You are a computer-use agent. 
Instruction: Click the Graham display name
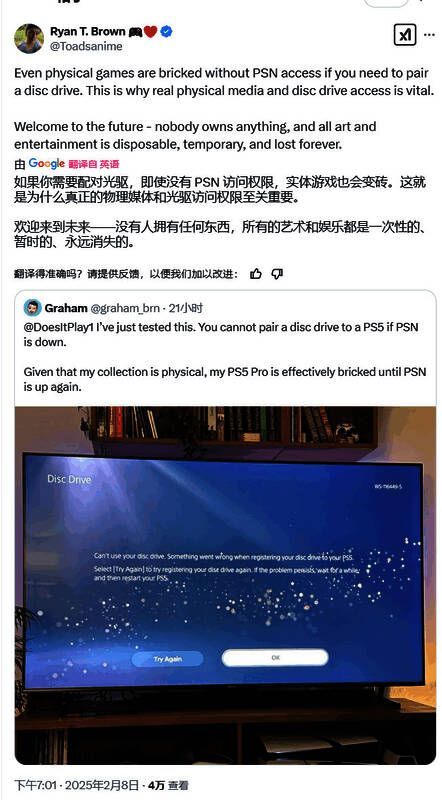pos(66,308)
